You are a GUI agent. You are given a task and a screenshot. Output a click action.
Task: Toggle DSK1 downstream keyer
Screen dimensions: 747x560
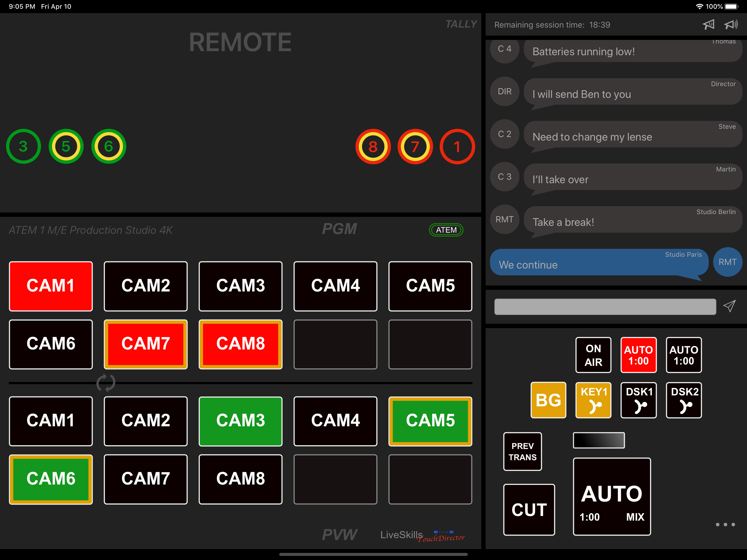tap(638, 400)
